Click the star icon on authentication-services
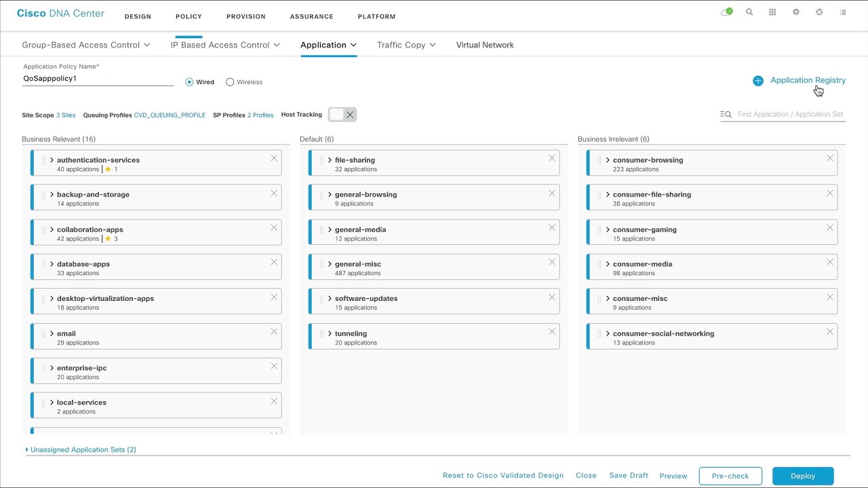The image size is (868, 488). click(108, 169)
